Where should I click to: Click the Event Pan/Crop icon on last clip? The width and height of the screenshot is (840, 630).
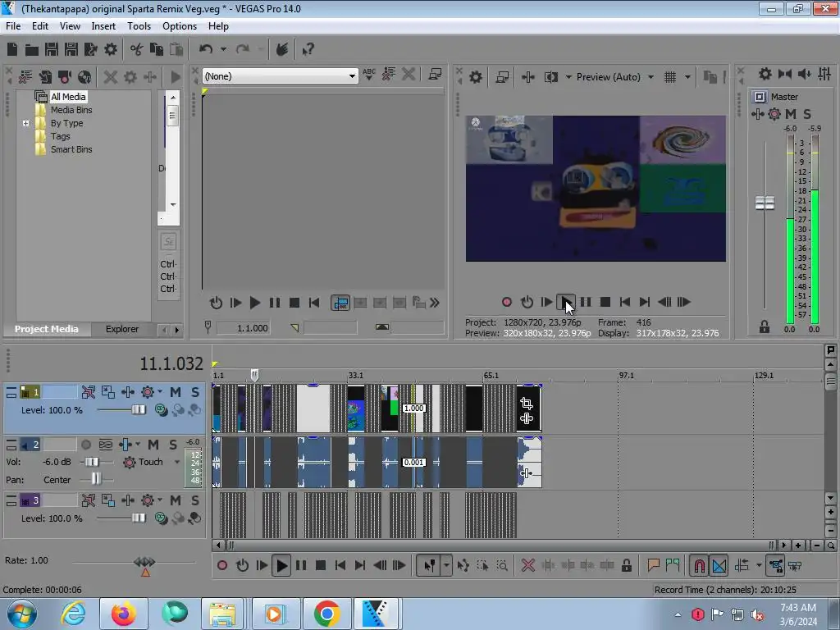(526, 404)
